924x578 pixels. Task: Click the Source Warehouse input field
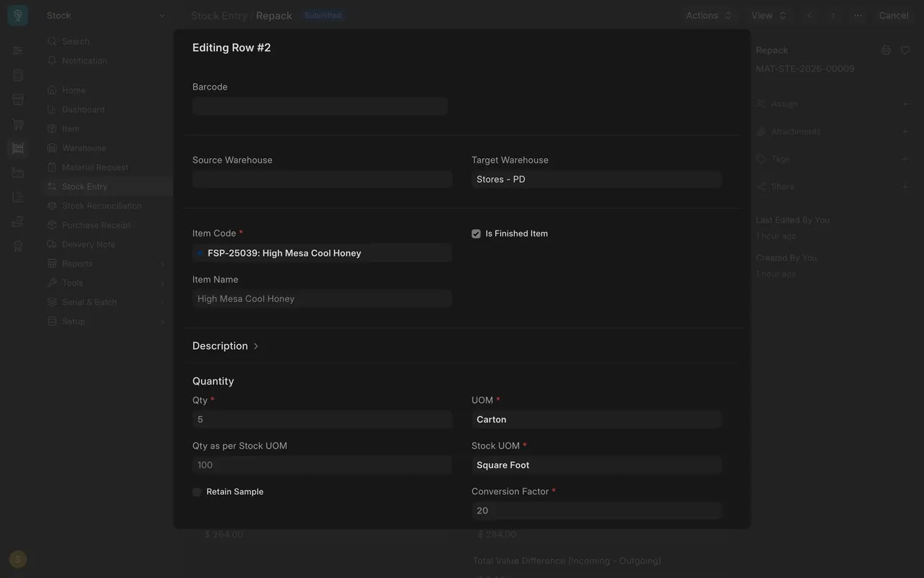(x=322, y=179)
